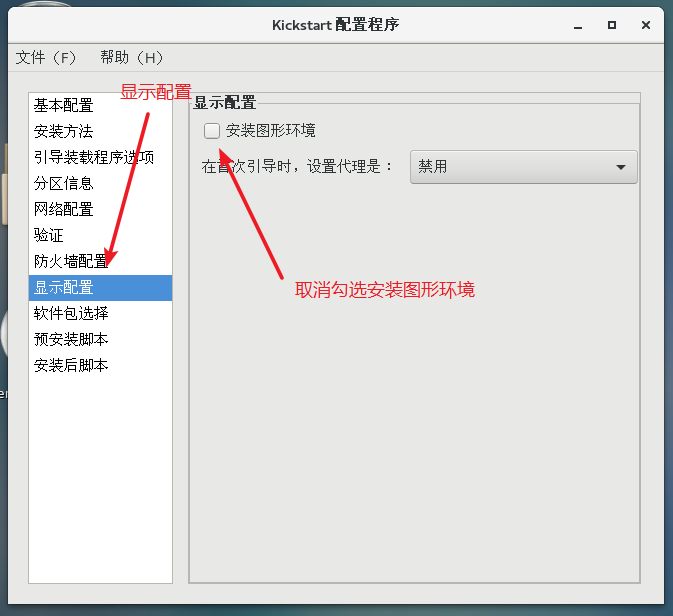Screen dimensions: 673x616
Task: Select 安装后脚本 in the sidebar
Action: (x=100, y=366)
